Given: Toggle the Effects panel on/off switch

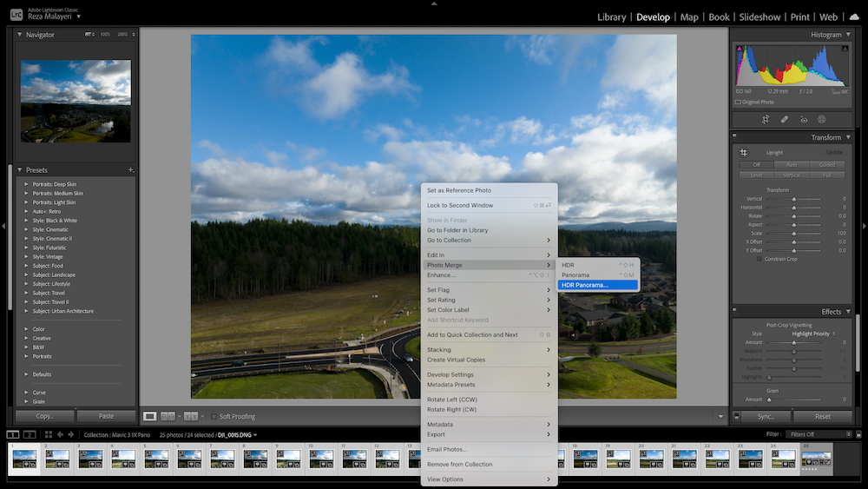Looking at the screenshot, I should coord(734,310).
